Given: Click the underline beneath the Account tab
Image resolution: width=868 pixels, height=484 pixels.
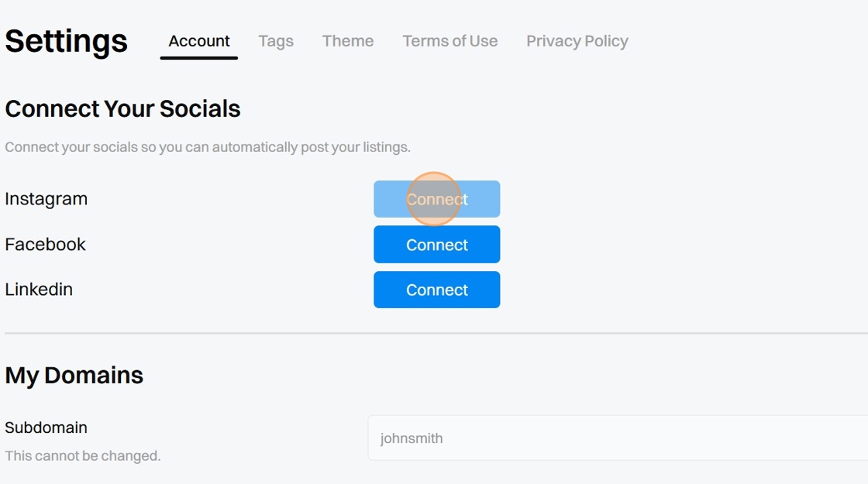Looking at the screenshot, I should click(199, 58).
